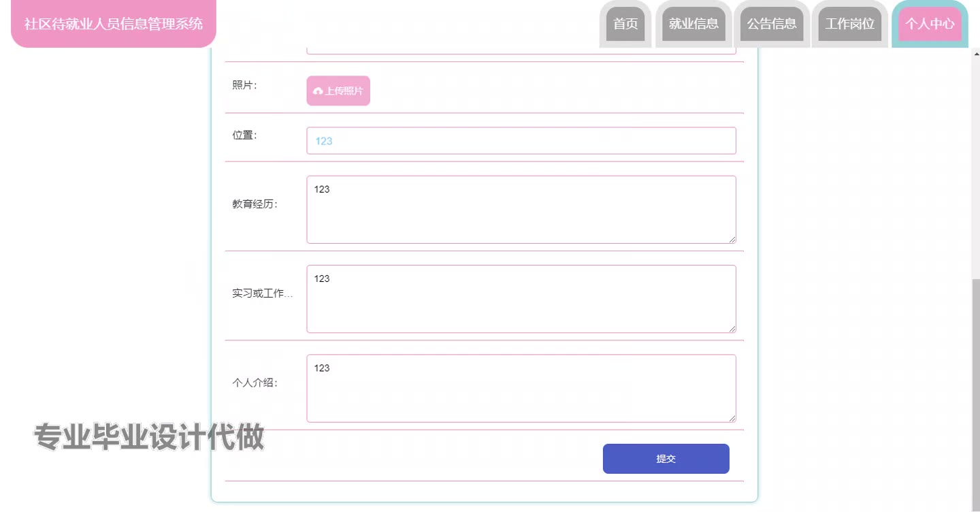Image resolution: width=980 pixels, height=512 pixels.
Task: Open the 就业信息 tab
Action: click(693, 24)
